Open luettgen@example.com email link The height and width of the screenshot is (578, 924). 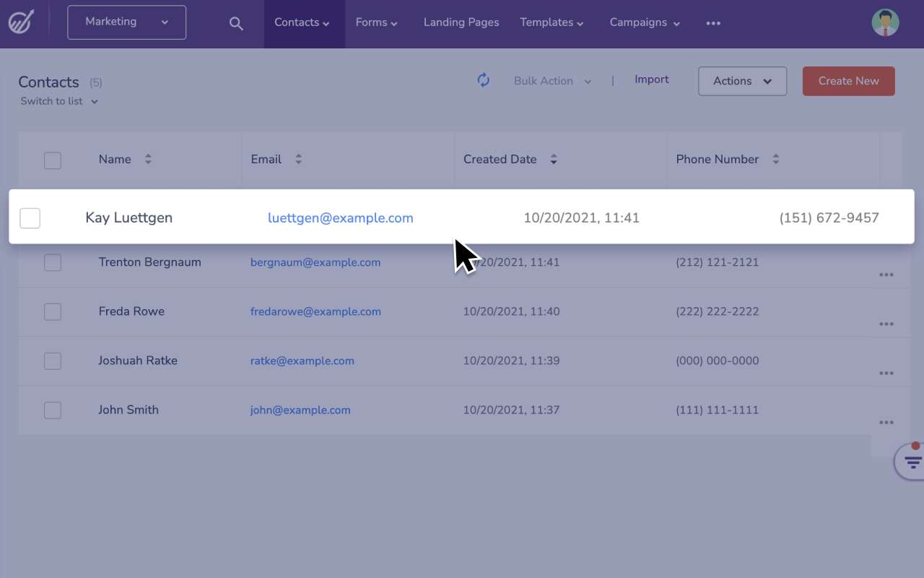pyautogui.click(x=341, y=217)
